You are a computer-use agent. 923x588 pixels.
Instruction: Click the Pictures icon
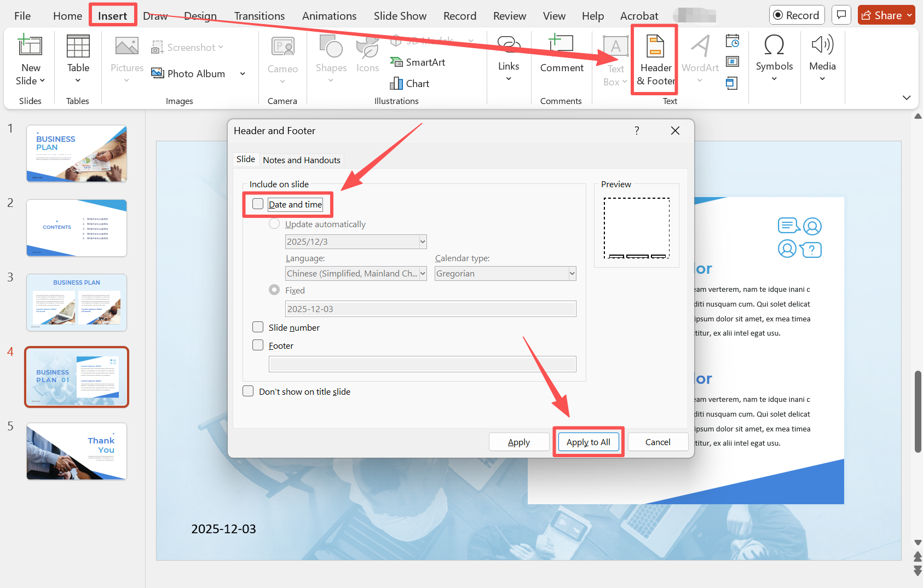[x=127, y=46]
